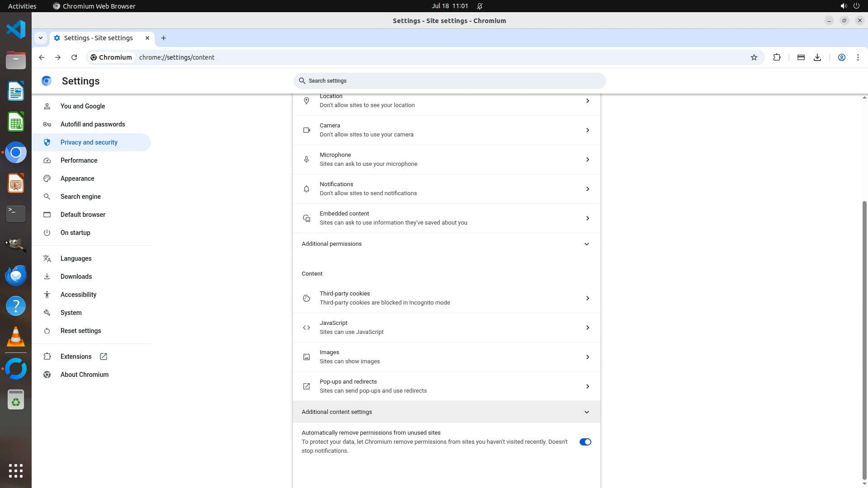Image resolution: width=868 pixels, height=488 pixels.
Task: Expand Additional permissions section
Action: 446,244
